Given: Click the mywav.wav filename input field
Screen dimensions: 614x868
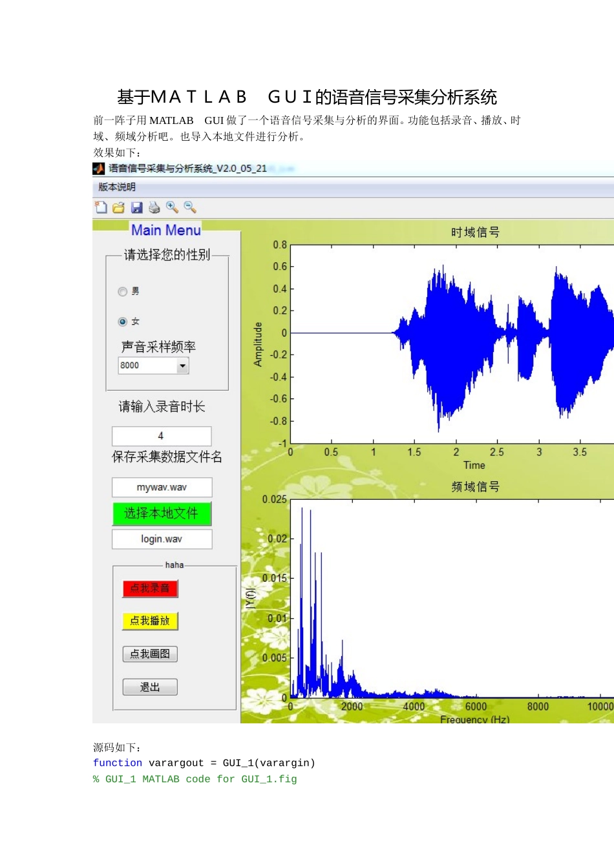Looking at the screenshot, I should point(162,488).
